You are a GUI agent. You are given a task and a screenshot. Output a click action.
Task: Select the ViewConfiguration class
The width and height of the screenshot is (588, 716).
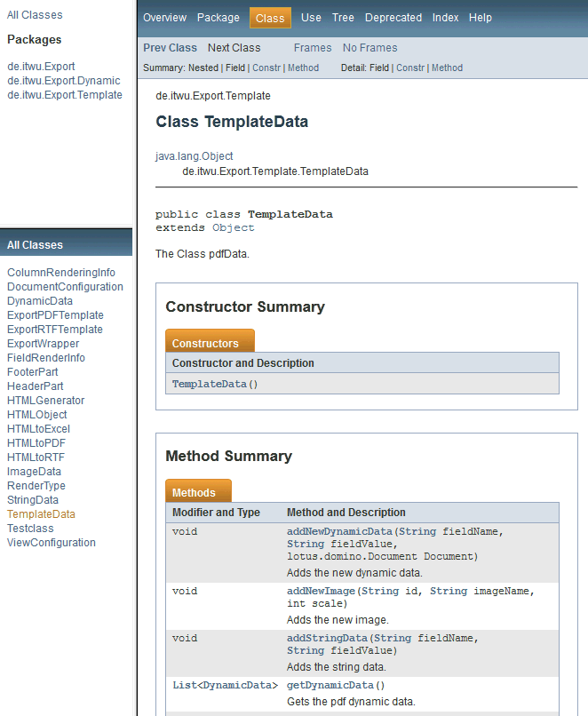(x=51, y=543)
